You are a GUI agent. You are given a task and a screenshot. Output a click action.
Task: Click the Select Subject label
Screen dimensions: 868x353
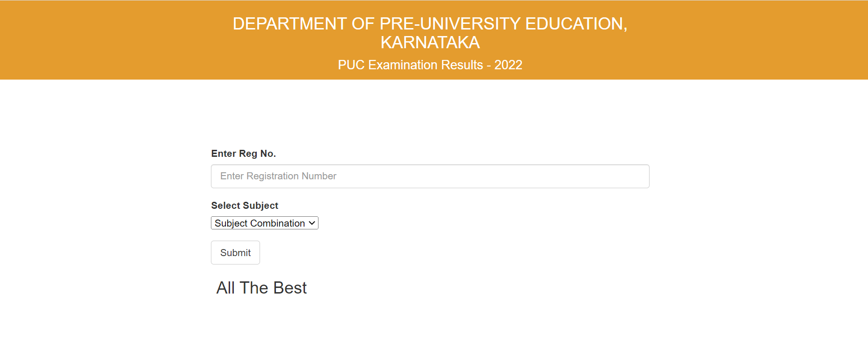click(244, 205)
